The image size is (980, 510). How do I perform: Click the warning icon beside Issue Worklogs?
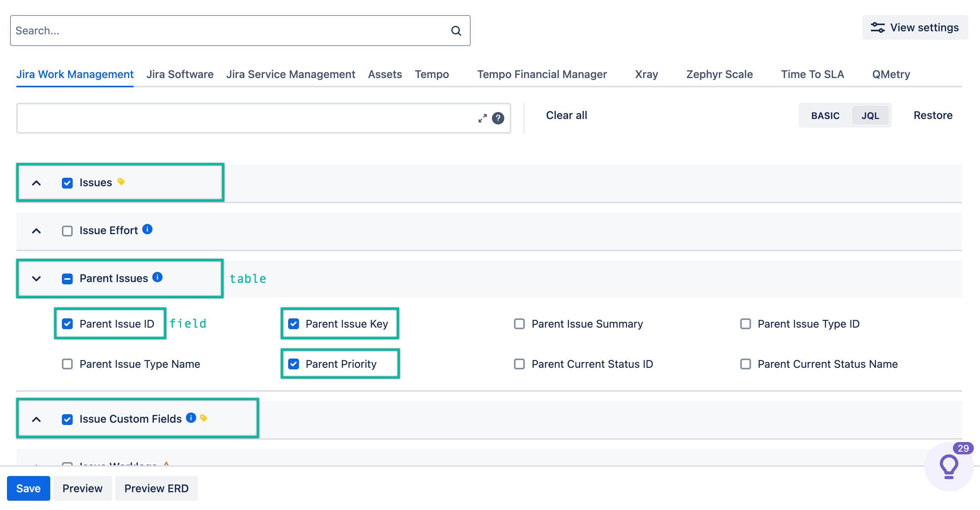[x=167, y=465]
